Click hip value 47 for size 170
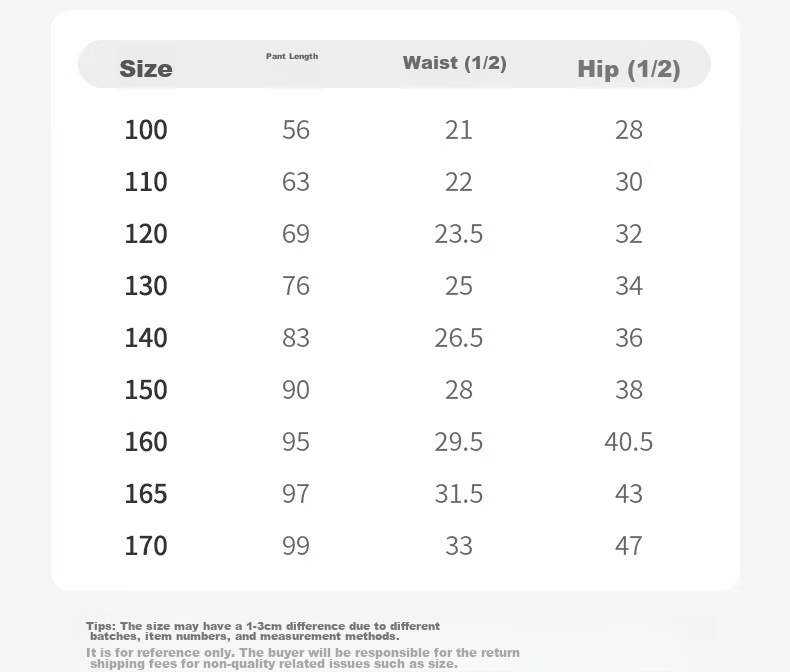The image size is (790, 672). pos(629,546)
